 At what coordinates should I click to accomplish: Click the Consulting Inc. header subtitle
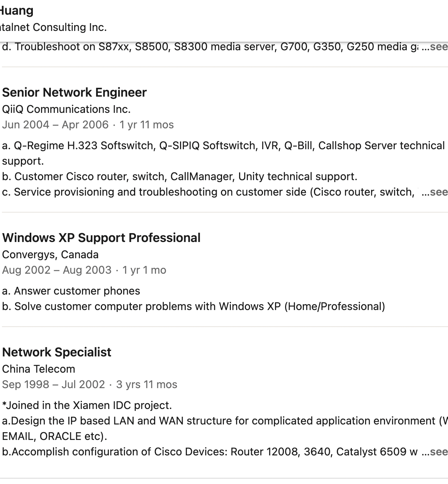pos(53,27)
